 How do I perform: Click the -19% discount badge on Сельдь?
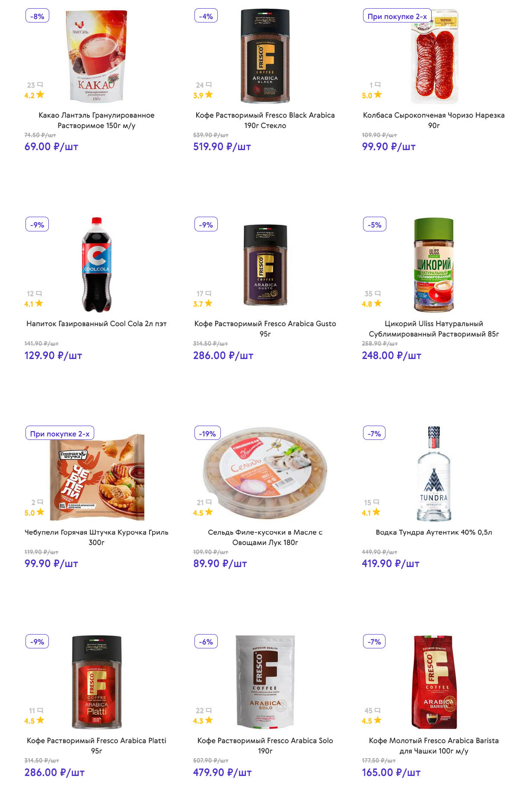pyautogui.click(x=207, y=433)
